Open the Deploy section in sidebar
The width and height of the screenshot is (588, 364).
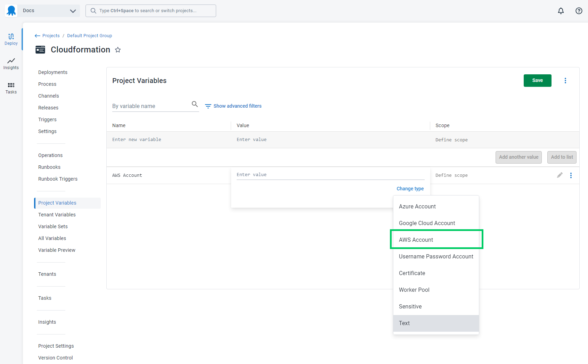pyautogui.click(x=11, y=39)
